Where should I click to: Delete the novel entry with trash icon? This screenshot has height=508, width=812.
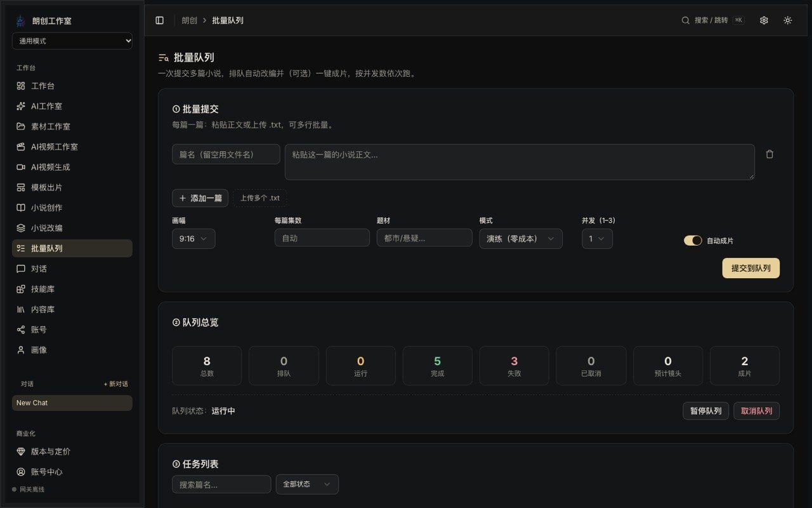coord(769,154)
